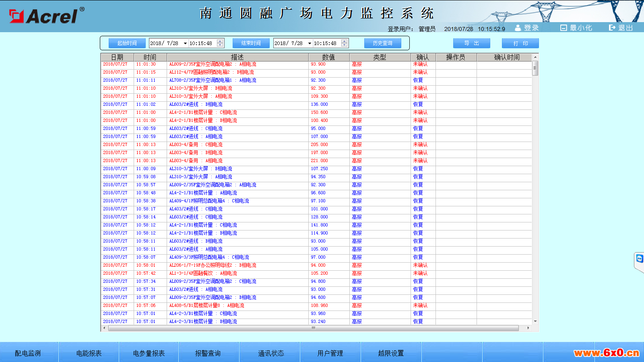Click the header timestamp 2018/07/28 10:15:52.9

pyautogui.click(x=475, y=29)
